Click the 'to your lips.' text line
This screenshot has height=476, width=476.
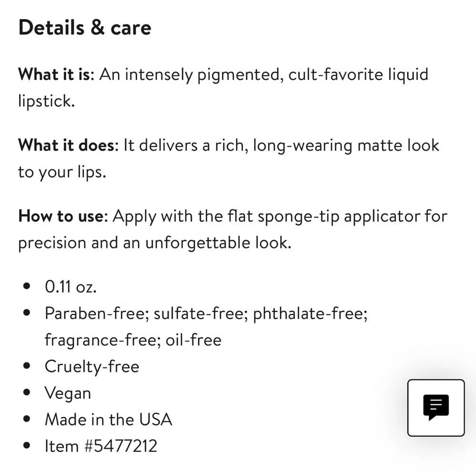pyautogui.click(x=62, y=172)
